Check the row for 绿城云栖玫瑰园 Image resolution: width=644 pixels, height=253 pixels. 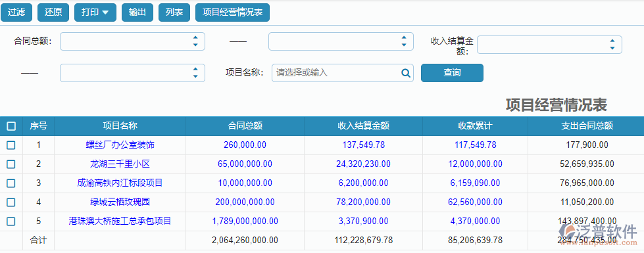(x=11, y=202)
